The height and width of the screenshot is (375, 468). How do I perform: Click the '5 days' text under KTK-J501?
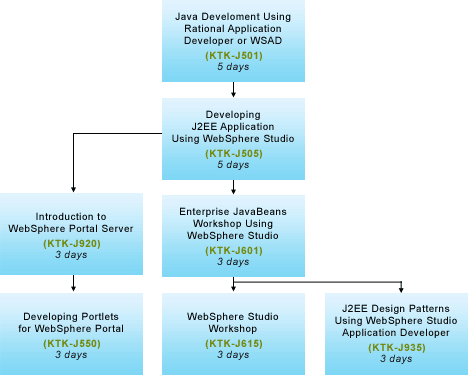click(233, 67)
